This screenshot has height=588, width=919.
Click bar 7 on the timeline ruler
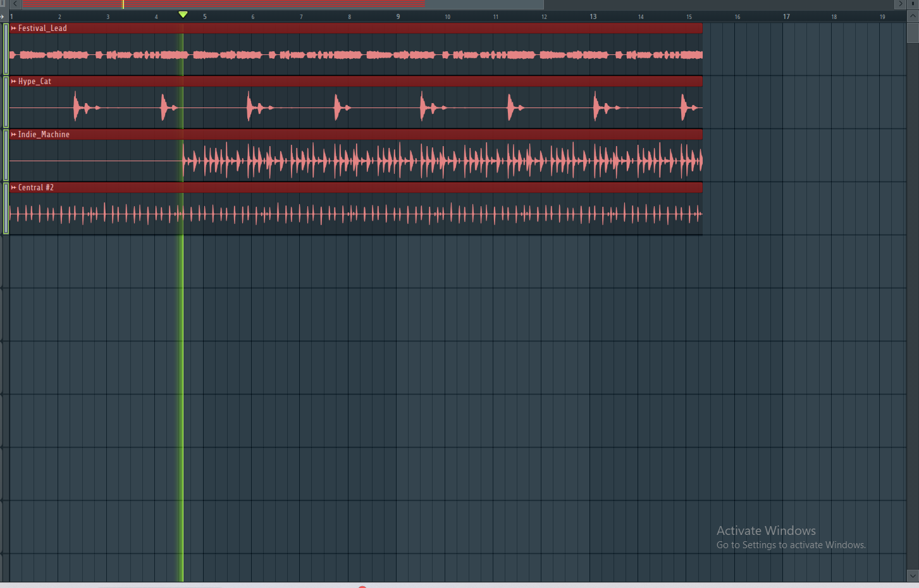tap(301, 17)
